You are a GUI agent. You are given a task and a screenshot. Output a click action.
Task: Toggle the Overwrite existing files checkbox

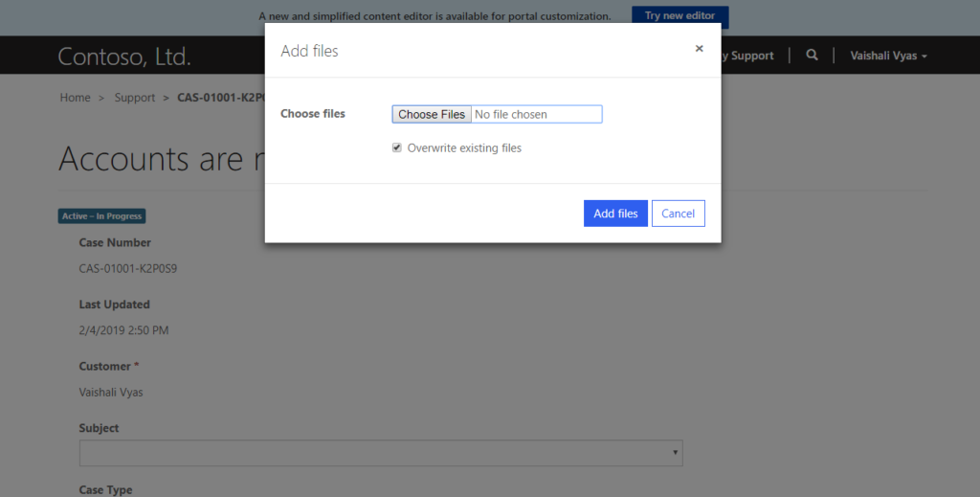(396, 148)
